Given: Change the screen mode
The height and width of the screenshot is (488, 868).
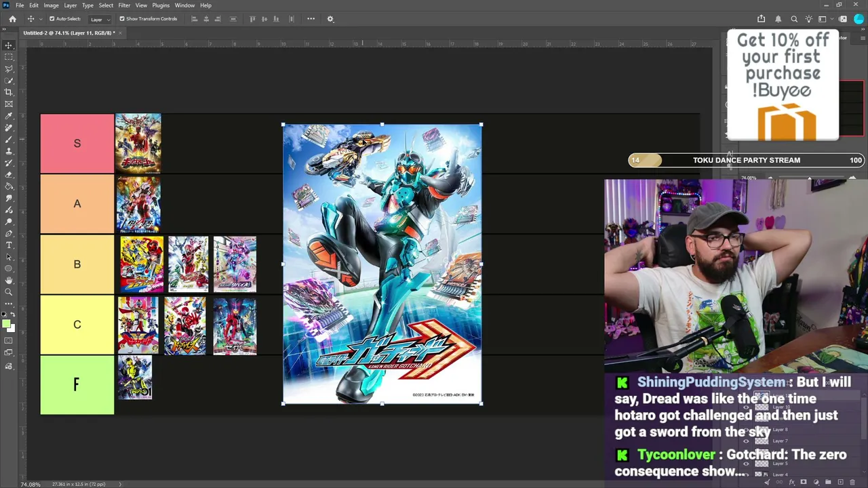Looking at the screenshot, I should (9, 352).
